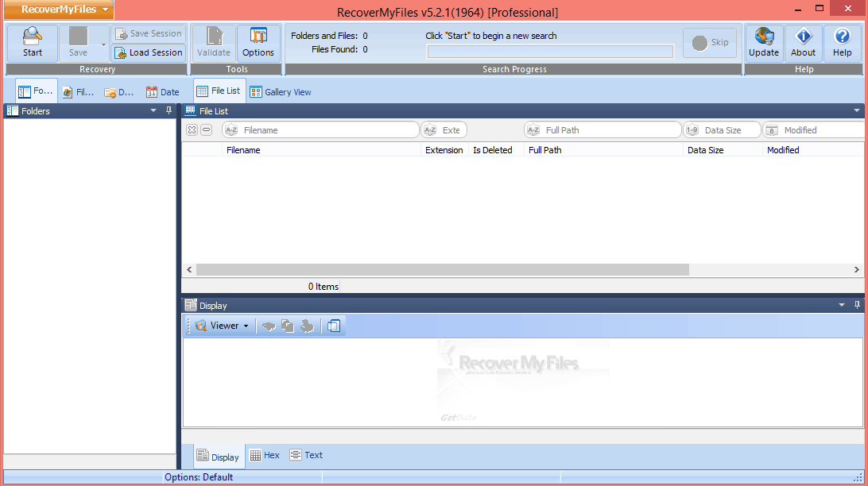
Task: Open the Display panel dropdown arrow
Action: click(842, 305)
